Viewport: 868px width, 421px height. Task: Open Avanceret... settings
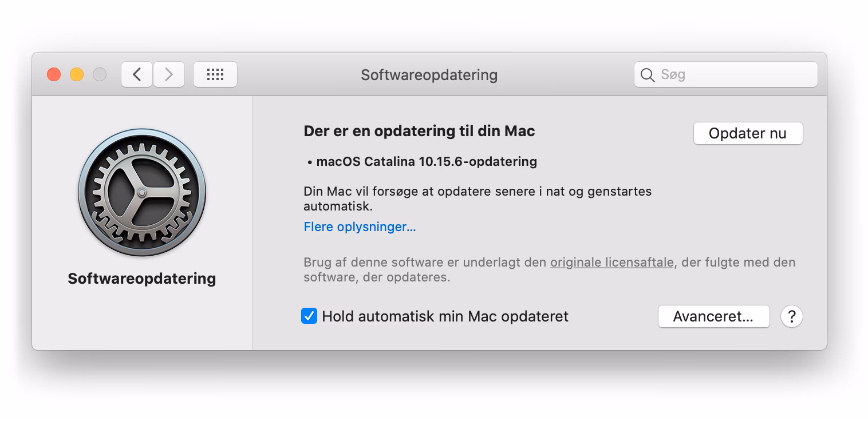pos(713,316)
